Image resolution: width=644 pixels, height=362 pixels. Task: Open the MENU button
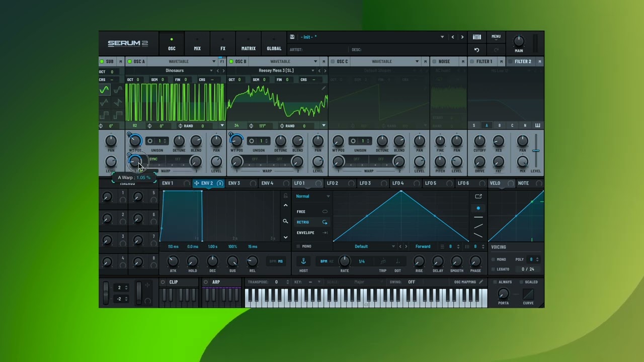(496, 36)
